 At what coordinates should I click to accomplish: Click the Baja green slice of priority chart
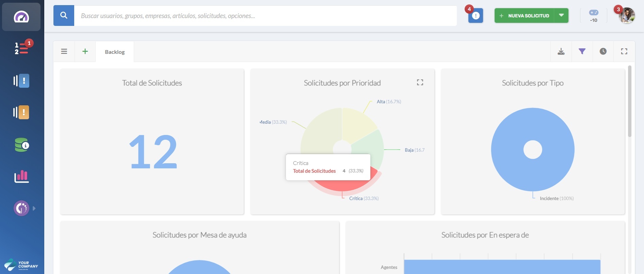371,147
